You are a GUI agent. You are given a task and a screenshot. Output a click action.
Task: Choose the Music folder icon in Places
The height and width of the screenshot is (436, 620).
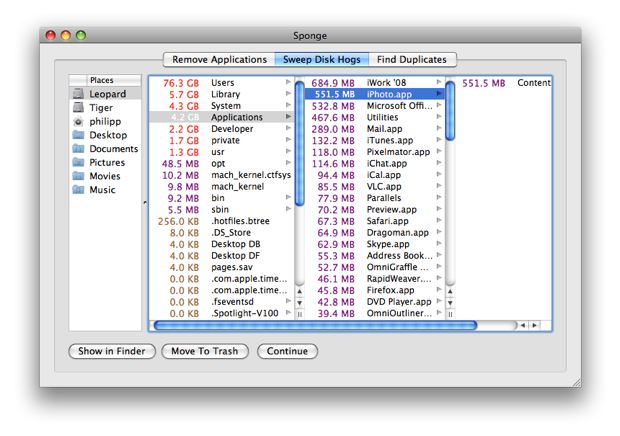click(x=78, y=190)
